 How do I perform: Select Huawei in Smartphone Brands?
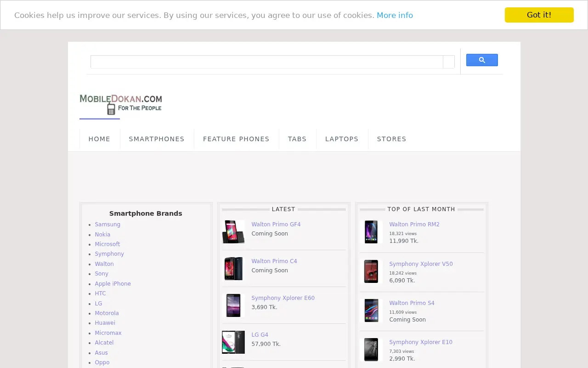[105, 323]
